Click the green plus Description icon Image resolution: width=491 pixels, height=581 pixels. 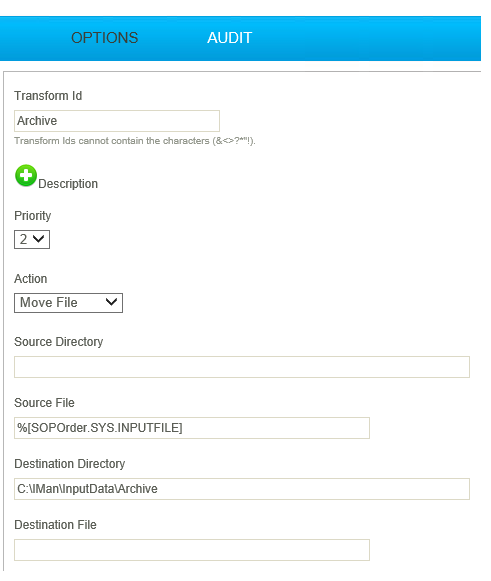(x=26, y=175)
